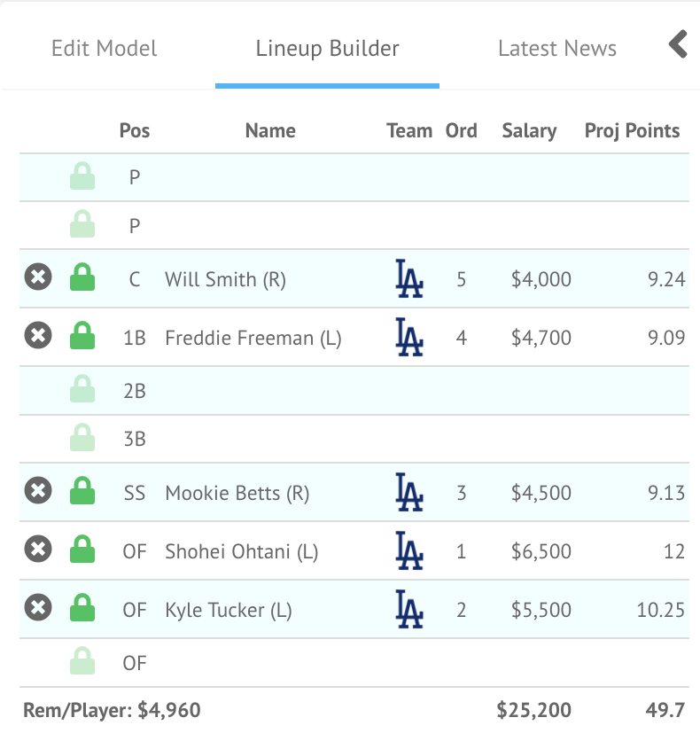
Task: Click the Dodgers logo in Kyle Tucker's row
Action: [409, 609]
